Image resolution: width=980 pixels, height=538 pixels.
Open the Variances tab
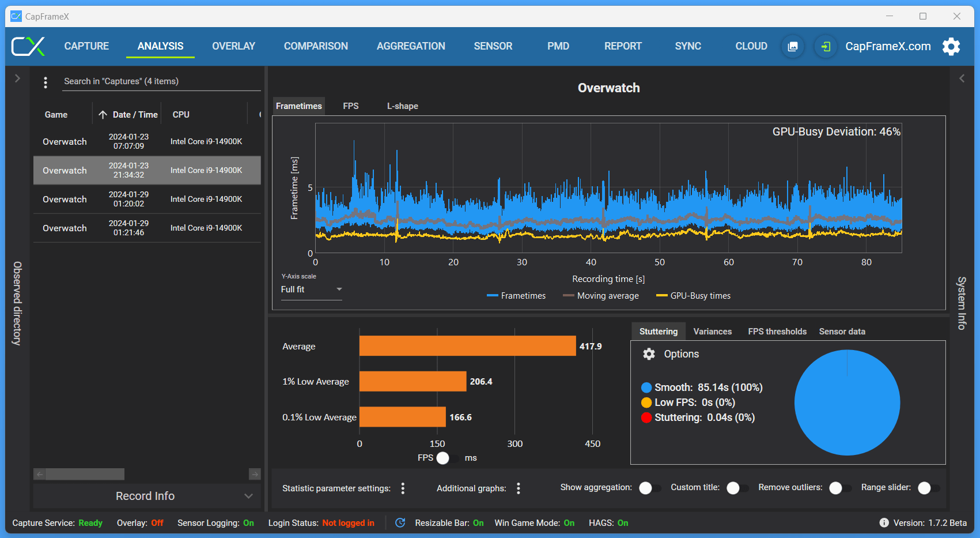click(x=713, y=332)
